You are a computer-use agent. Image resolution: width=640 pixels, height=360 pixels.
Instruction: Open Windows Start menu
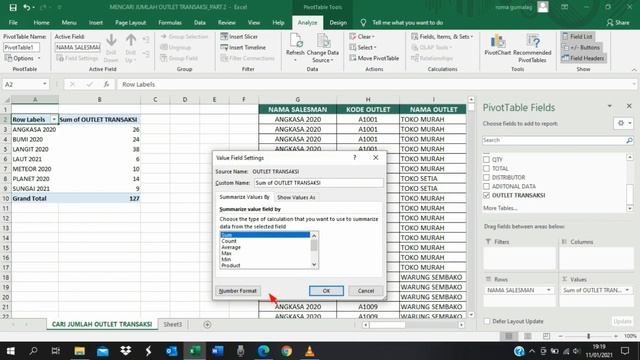(11, 351)
